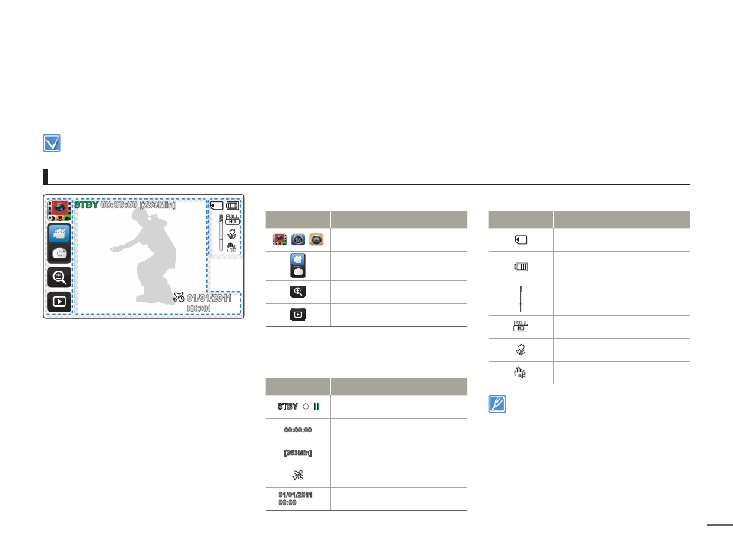Viewport: 733px width, 560px height.
Task: Click the [253Min] remaining time on LCD
Action: tap(158, 205)
